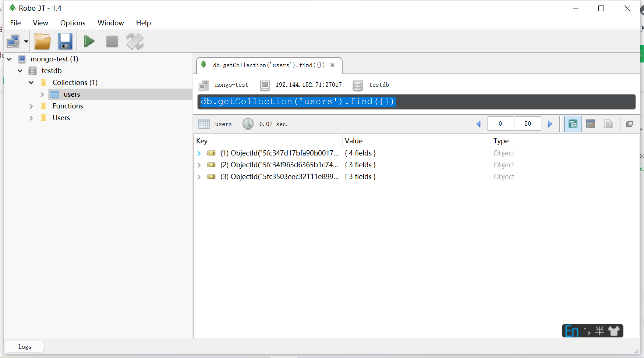
Task: Expand the first ObjectId document row
Action: [199, 153]
